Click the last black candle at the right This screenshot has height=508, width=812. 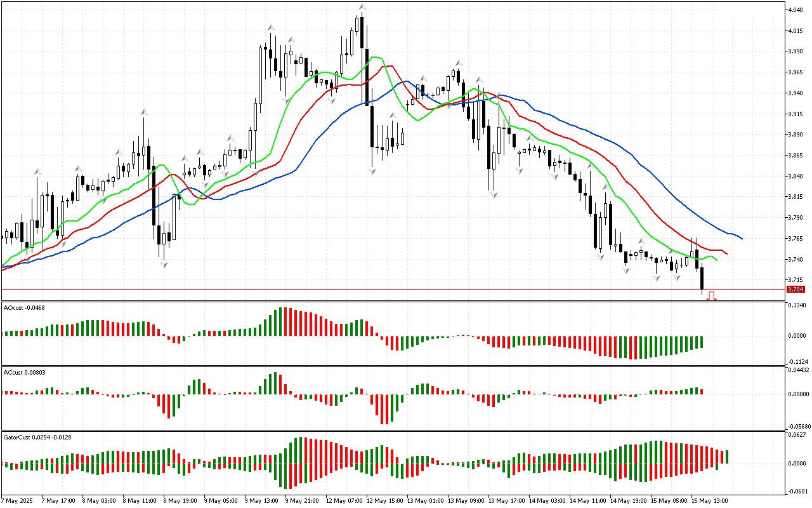(x=702, y=278)
